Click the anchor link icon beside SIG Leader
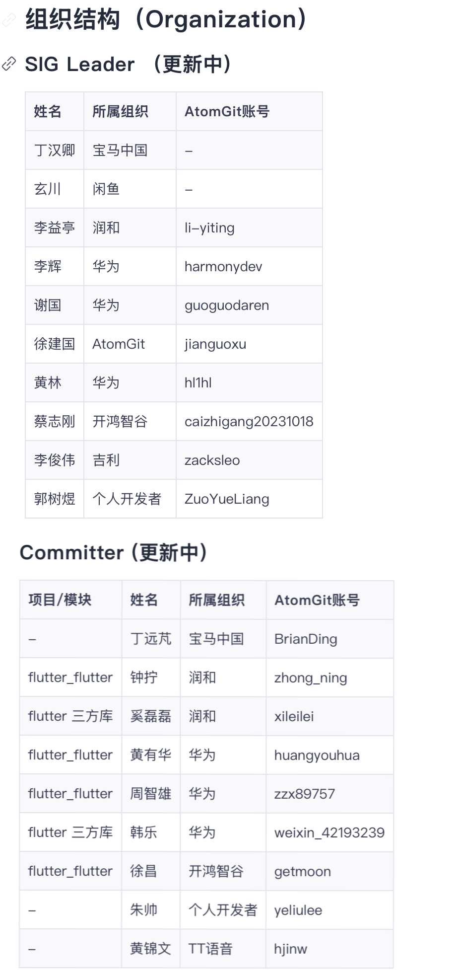 9,64
